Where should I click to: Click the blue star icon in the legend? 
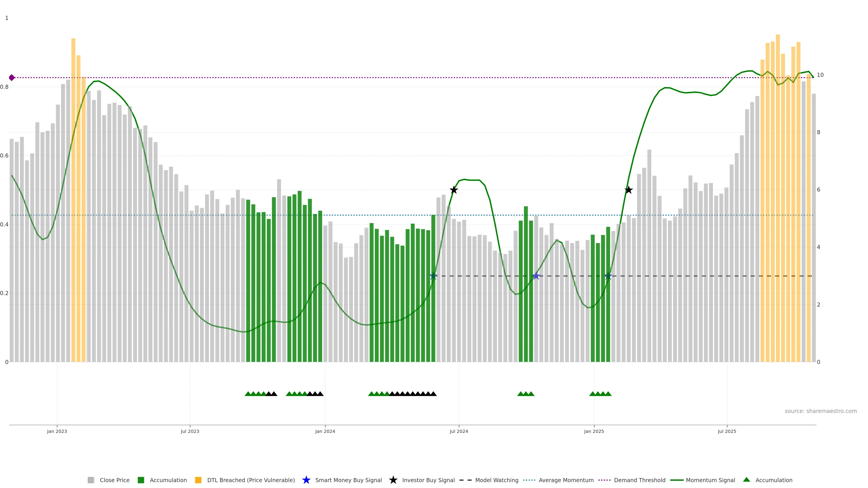coord(306,480)
